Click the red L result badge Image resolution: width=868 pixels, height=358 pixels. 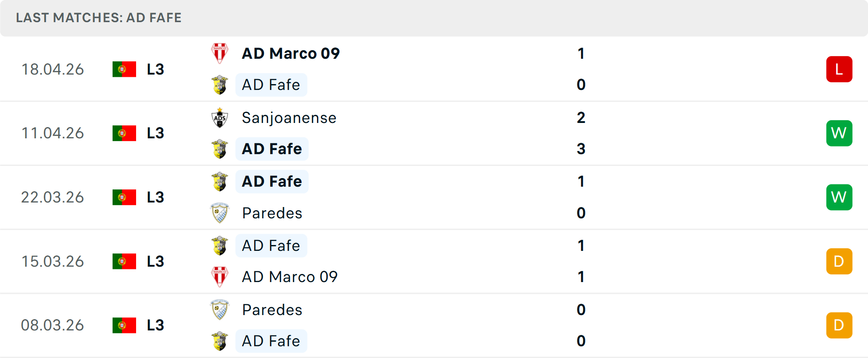pyautogui.click(x=839, y=69)
